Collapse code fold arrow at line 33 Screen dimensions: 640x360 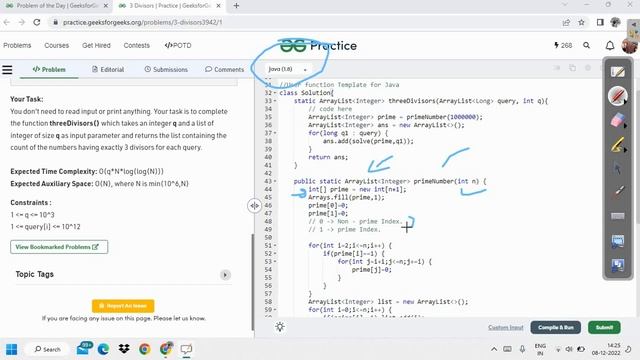coord(275,101)
